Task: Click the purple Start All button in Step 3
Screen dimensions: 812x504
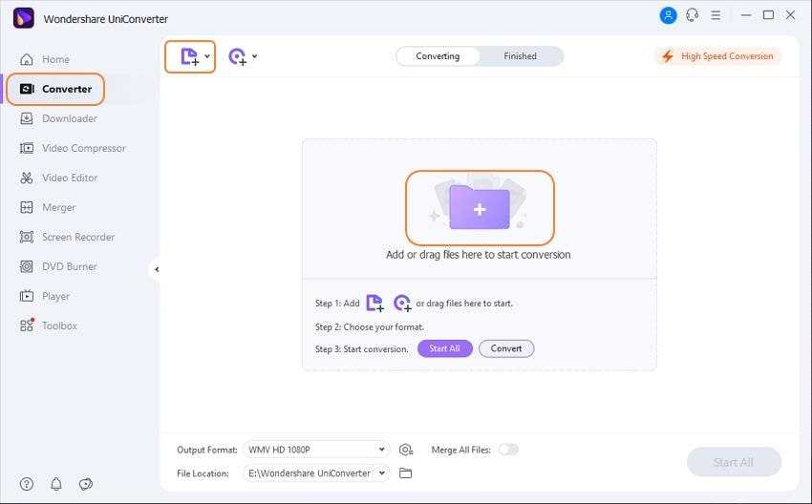Action: (x=444, y=348)
